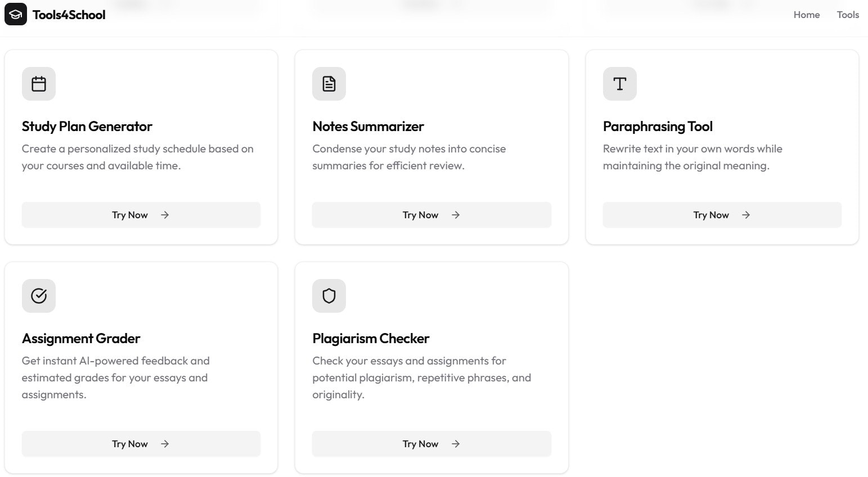
Task: Click the Notes Summarizer document icon
Action: click(329, 83)
